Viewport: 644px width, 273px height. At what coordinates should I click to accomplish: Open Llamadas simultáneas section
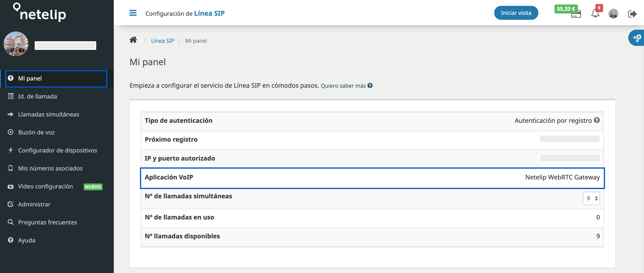[x=49, y=114]
